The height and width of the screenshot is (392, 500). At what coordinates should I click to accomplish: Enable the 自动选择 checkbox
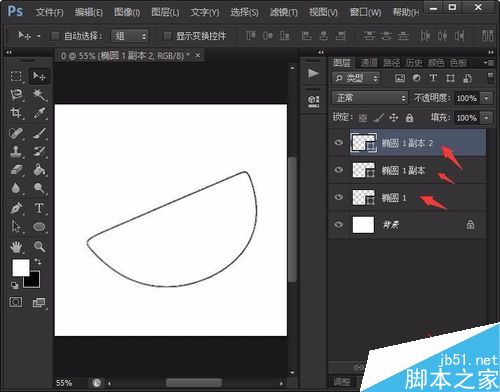(55, 36)
